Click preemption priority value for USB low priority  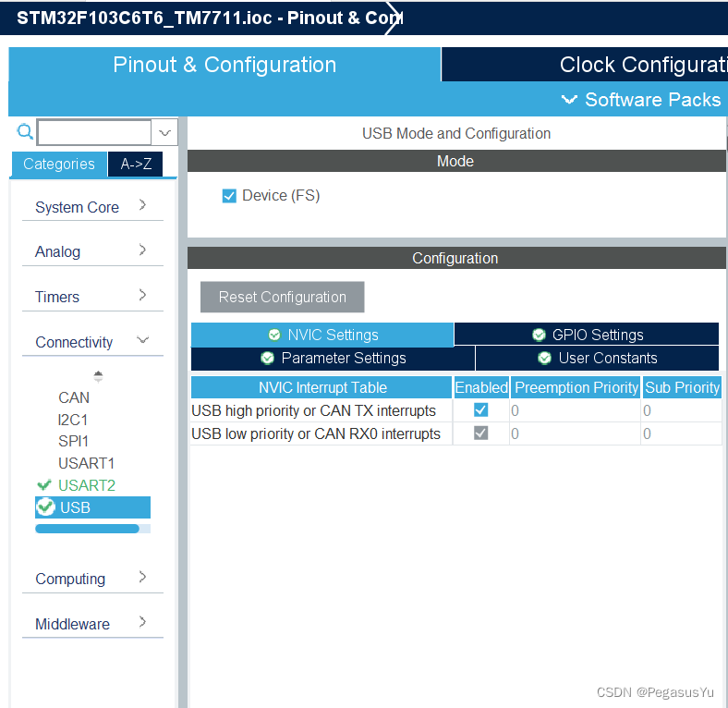[x=576, y=433]
